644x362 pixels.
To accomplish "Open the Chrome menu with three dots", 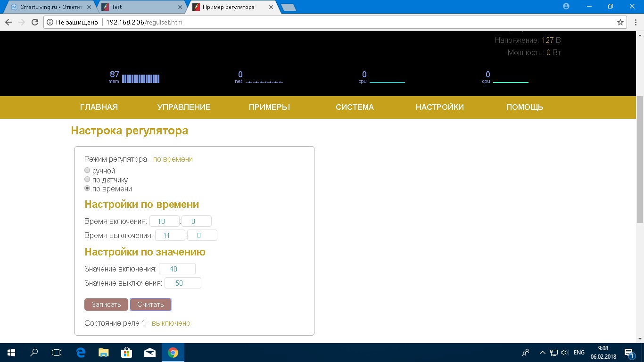I will tap(635, 22).
